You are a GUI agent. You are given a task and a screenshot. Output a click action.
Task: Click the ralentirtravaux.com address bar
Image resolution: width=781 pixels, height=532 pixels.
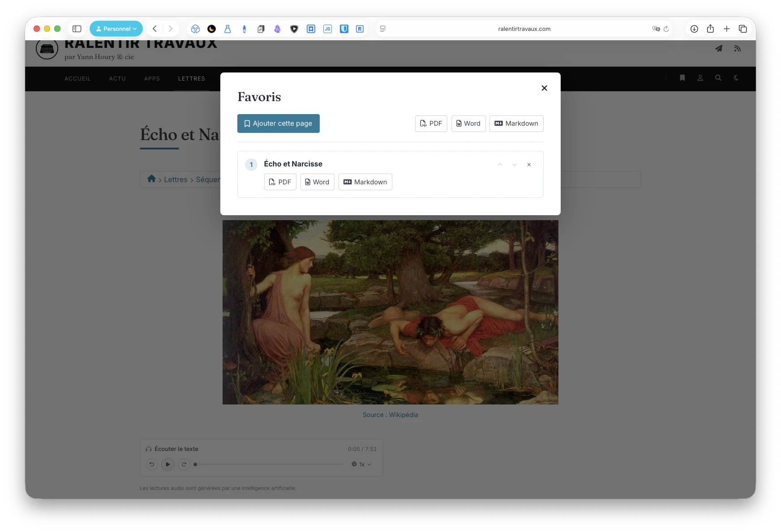click(x=524, y=29)
